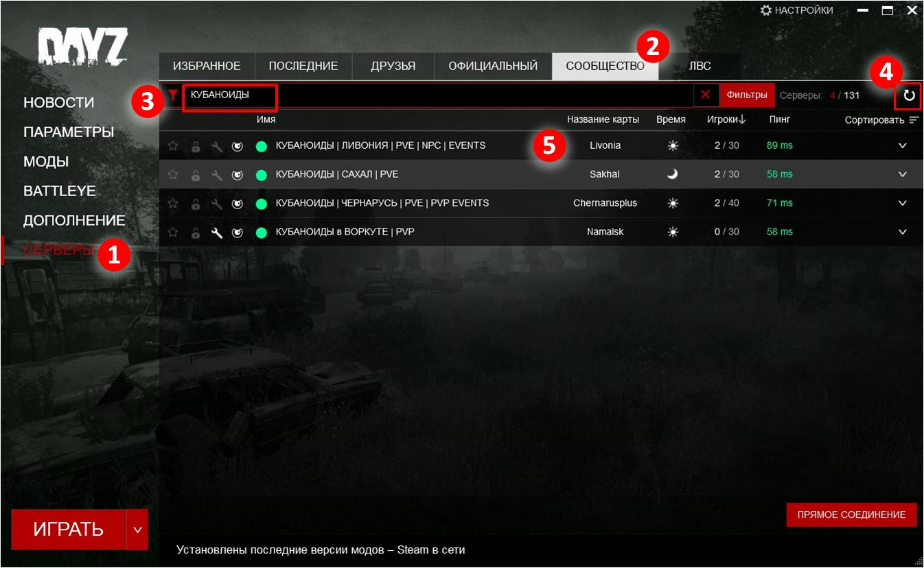
Task: Switch to the СООБЩЕСТВО tab
Action: click(605, 67)
